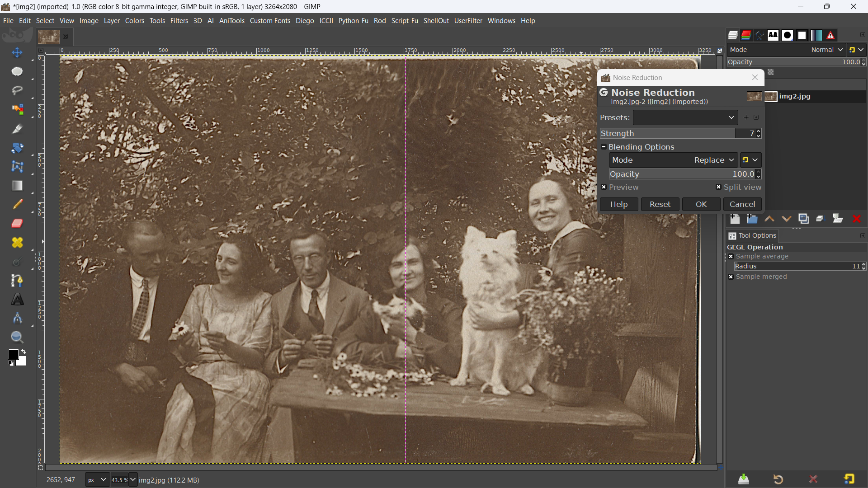Viewport: 868px width, 488px height.
Task: Adjust the blending Opacity slider in dialog
Action: 682,174
